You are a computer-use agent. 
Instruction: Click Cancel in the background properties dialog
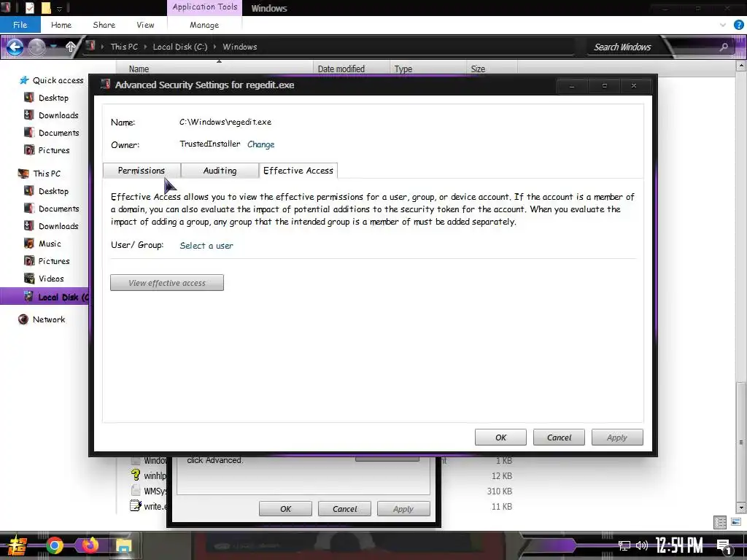coord(344,508)
